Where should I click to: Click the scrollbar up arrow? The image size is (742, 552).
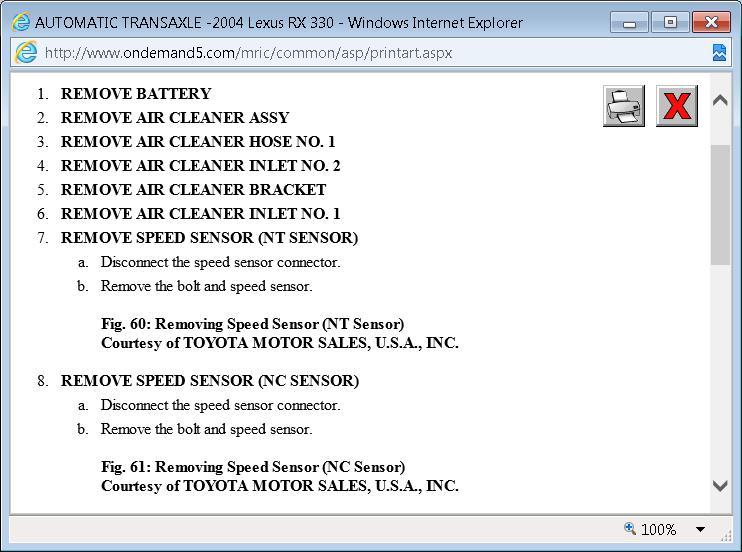720,100
